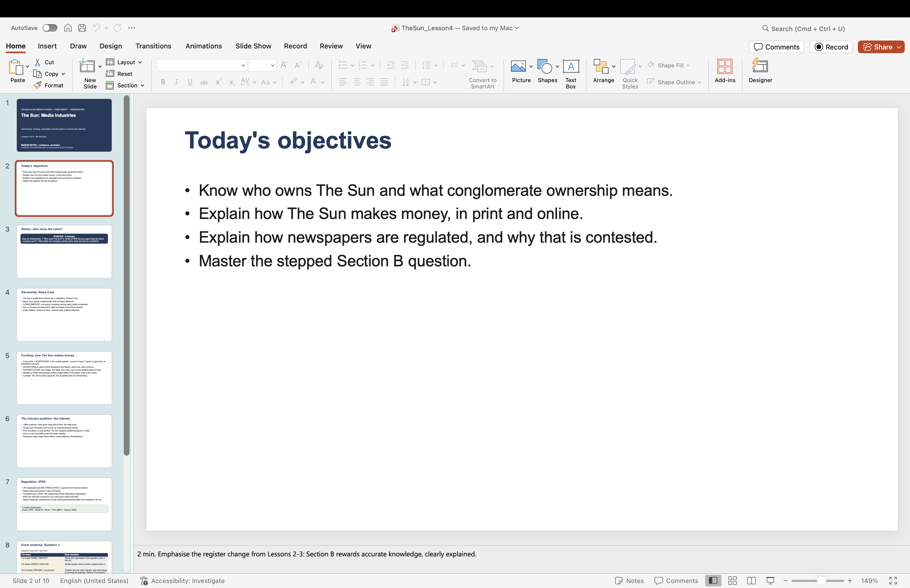Image resolution: width=910 pixels, height=588 pixels.
Task: Expand the Shape Fill dropdown
Action: pos(688,65)
